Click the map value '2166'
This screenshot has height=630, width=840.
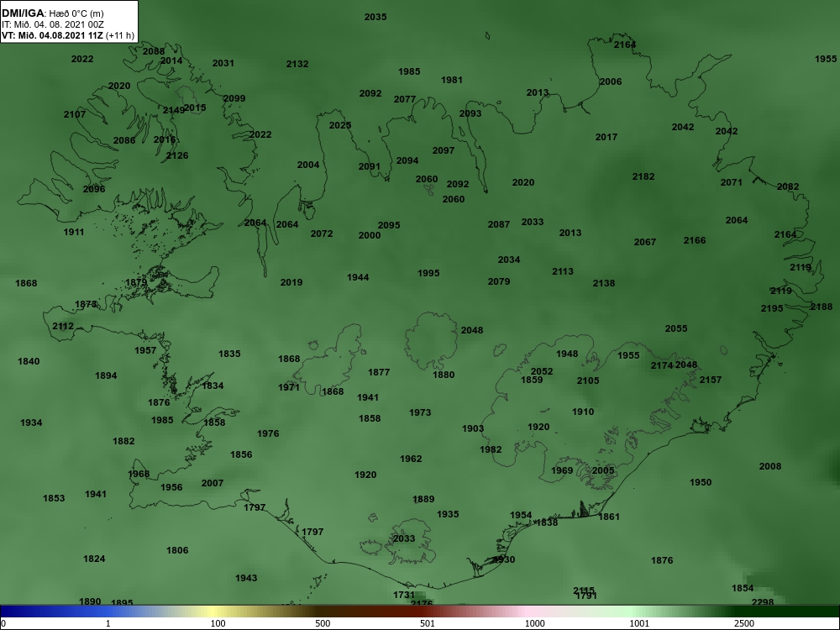point(695,240)
